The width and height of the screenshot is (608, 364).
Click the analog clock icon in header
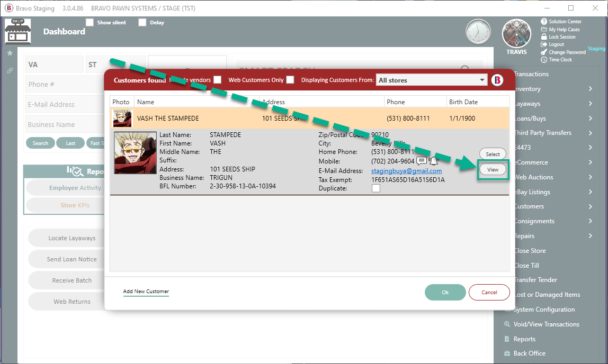coord(478,32)
